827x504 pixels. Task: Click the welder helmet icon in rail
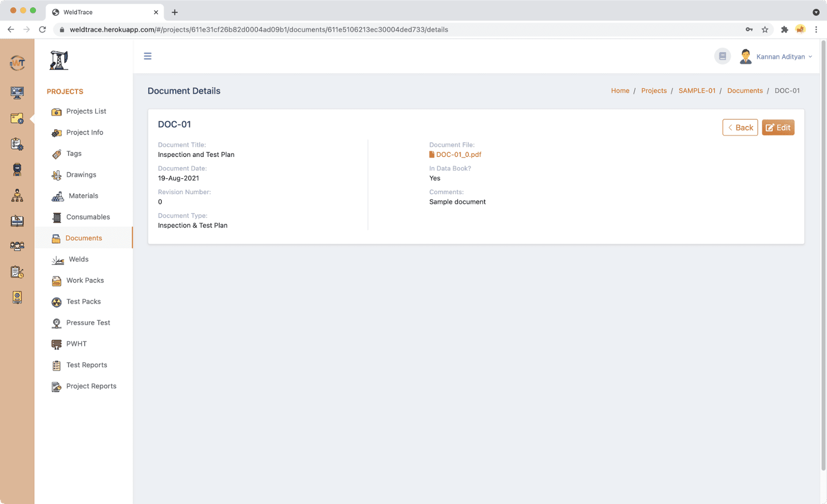click(x=17, y=170)
